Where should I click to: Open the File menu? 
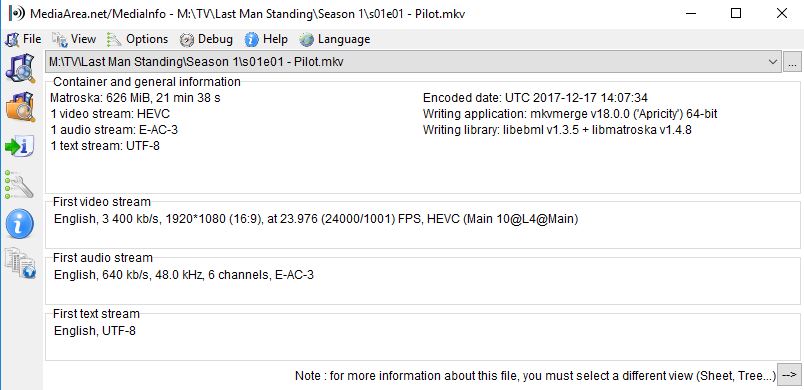click(24, 39)
